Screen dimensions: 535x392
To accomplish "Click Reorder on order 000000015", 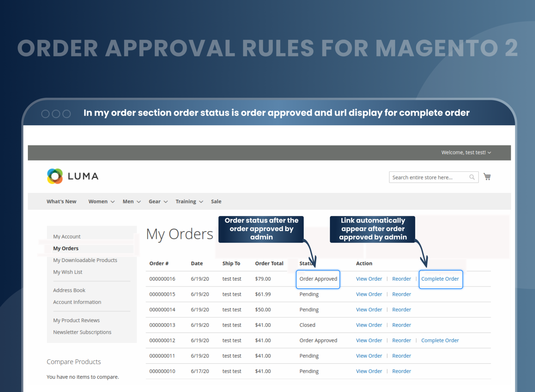I will [x=401, y=294].
